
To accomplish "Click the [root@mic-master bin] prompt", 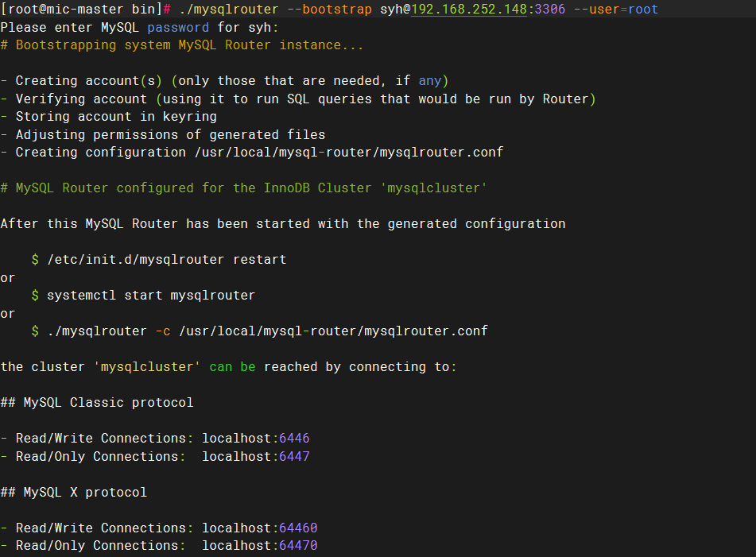I will coord(81,10).
